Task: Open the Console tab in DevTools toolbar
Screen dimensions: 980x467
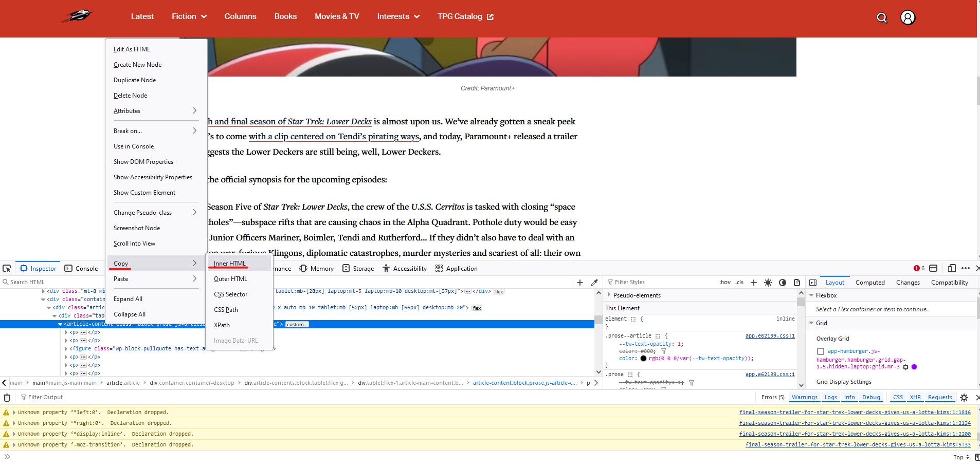Action: coord(81,268)
